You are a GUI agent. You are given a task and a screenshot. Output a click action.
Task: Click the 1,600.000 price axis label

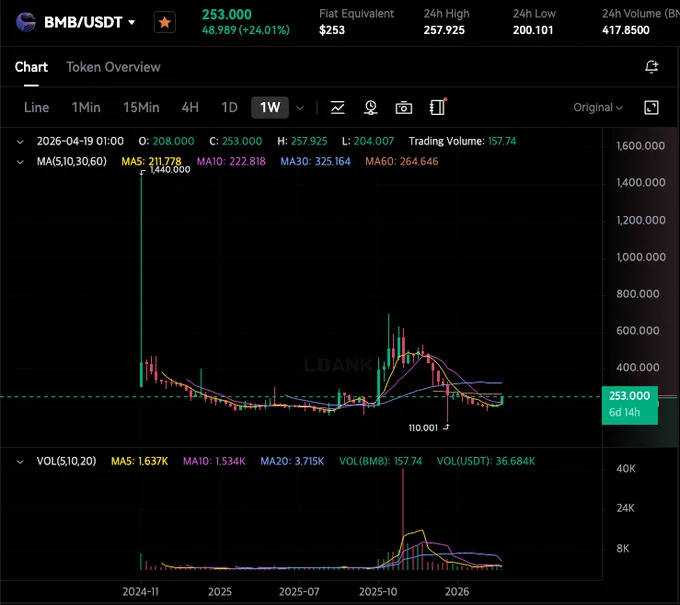641,146
